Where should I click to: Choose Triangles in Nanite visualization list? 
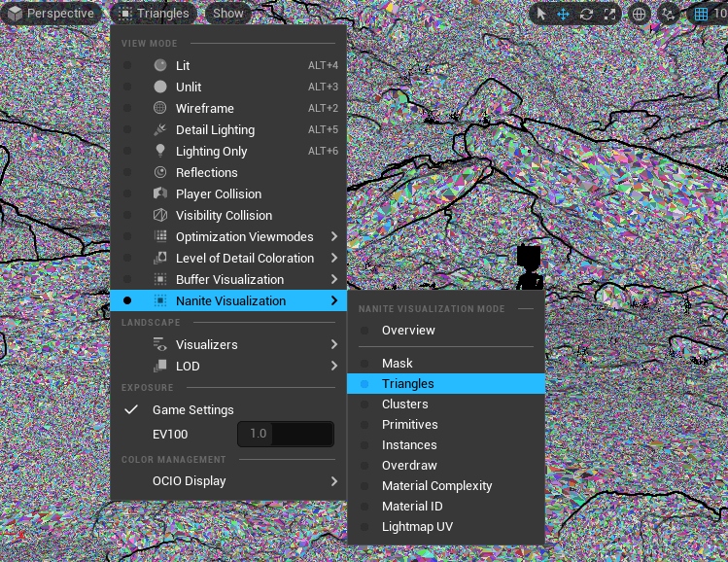[x=446, y=384]
